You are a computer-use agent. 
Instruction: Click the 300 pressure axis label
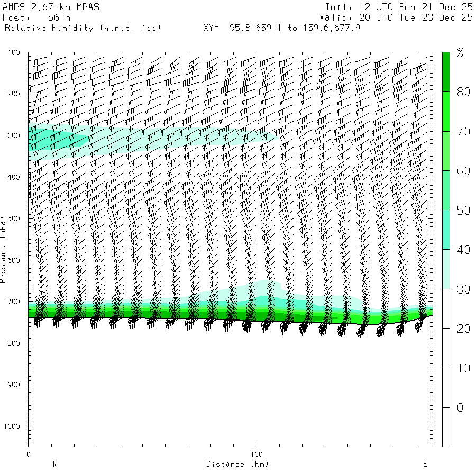pyautogui.click(x=14, y=135)
